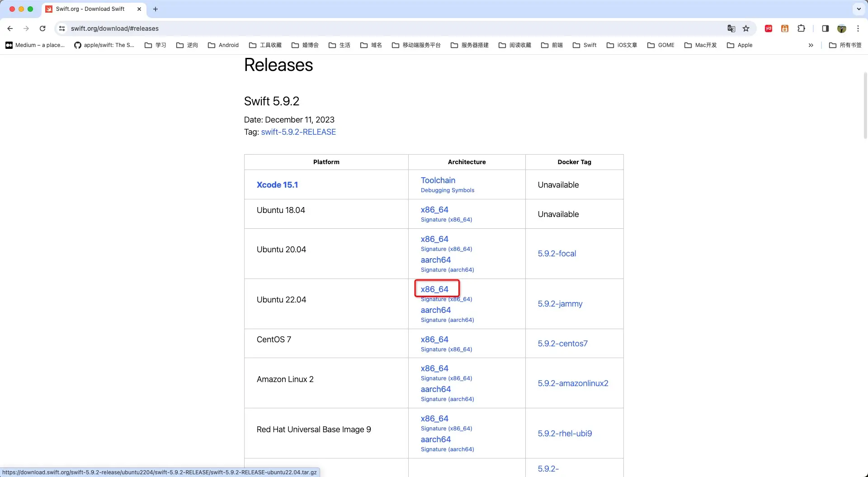The height and width of the screenshot is (477, 868).
Task: Open Mac开发 bookmark folder
Action: pos(700,45)
